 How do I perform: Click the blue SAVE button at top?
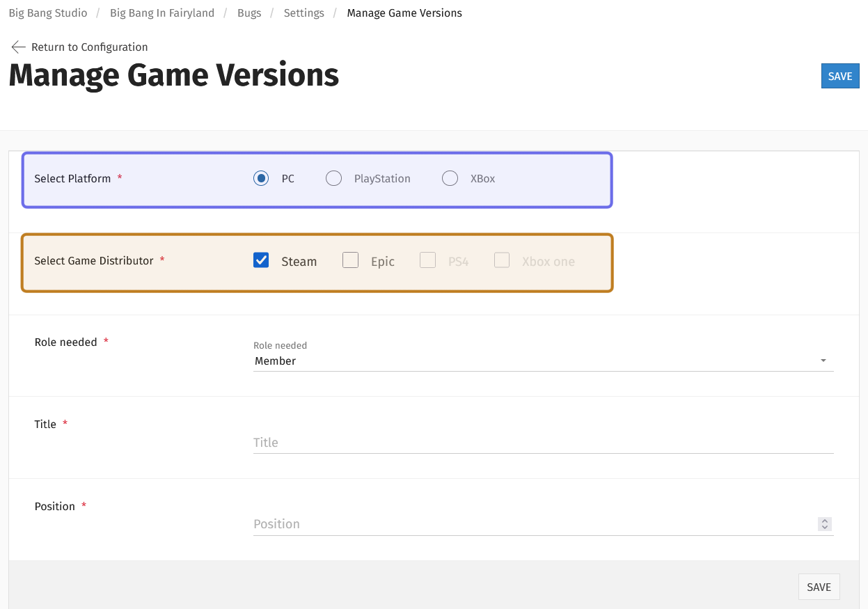[840, 76]
